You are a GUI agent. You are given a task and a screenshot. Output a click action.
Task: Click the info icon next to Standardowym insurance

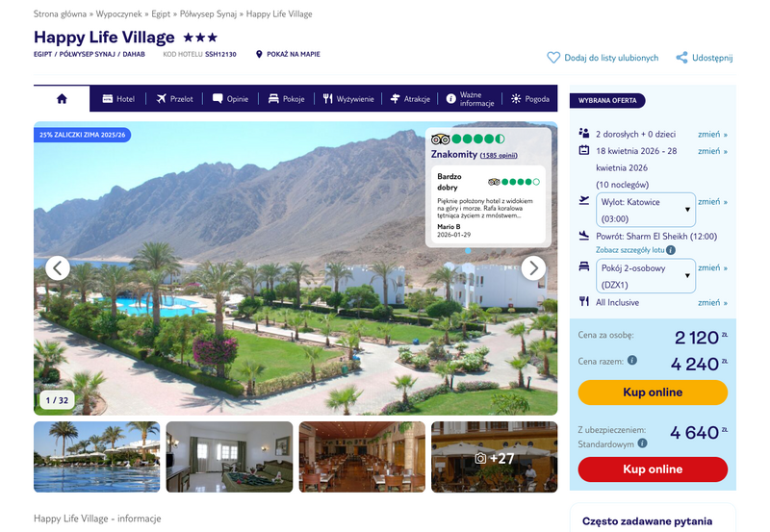coord(642,443)
